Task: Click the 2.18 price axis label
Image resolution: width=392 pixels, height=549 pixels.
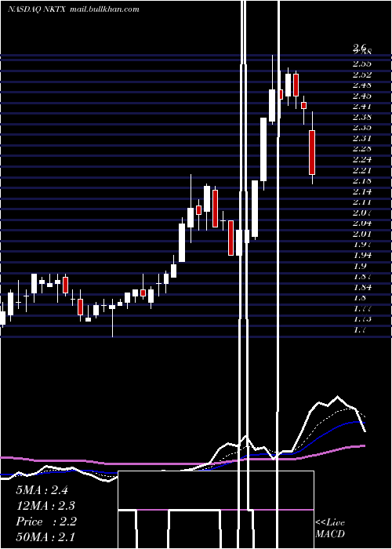Action: coord(362,181)
